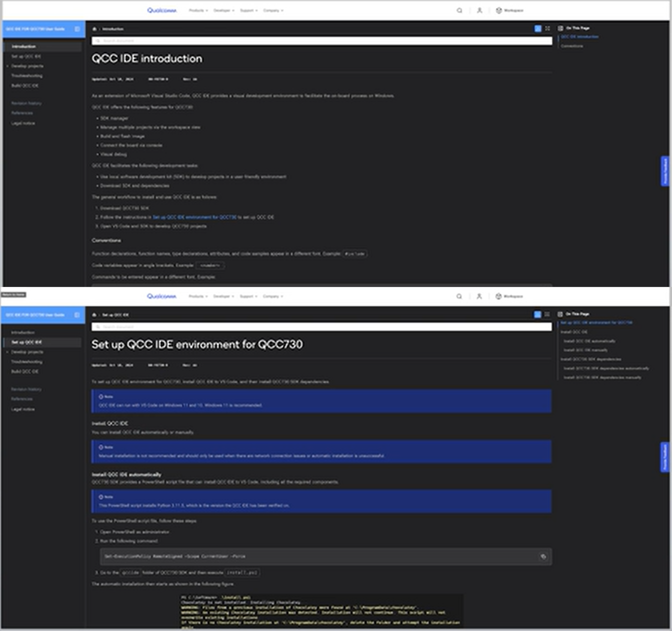Collapse the user guide sidebar on the Introduction page

[77, 29]
